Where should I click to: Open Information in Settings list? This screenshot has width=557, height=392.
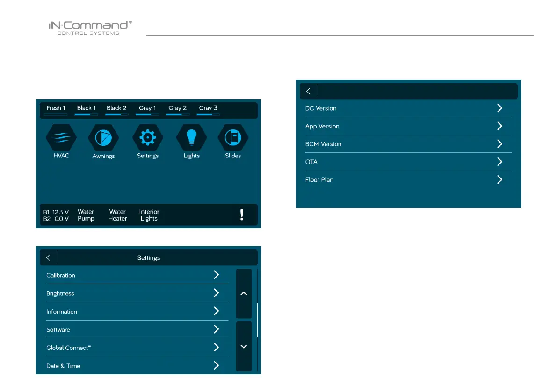[x=137, y=311]
